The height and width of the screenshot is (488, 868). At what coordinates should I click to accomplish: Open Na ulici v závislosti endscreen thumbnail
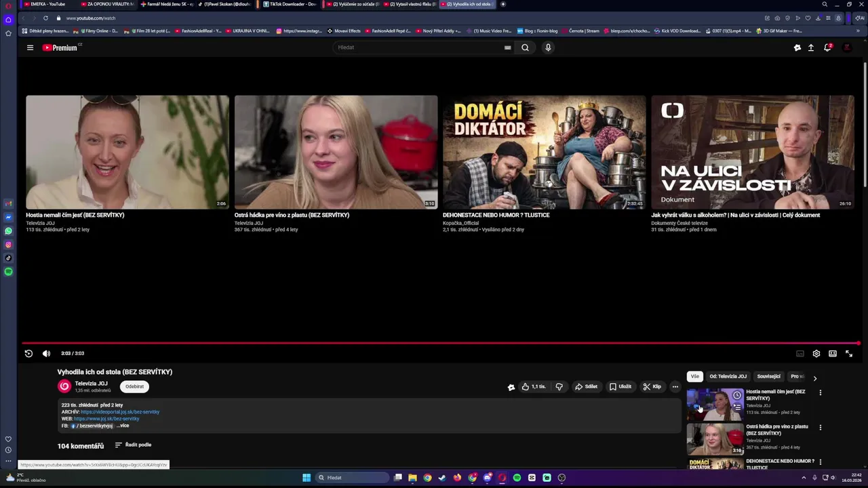coord(753,152)
